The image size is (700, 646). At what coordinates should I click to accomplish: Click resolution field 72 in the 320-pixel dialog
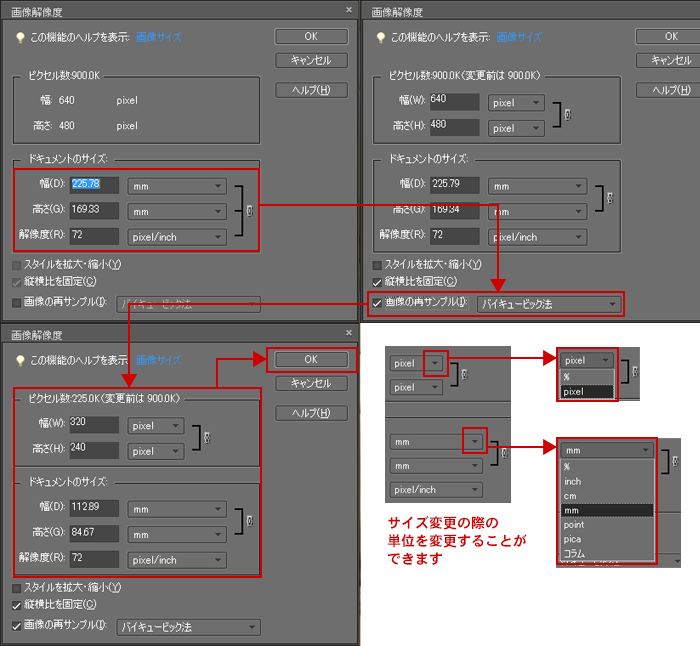[x=94, y=558]
